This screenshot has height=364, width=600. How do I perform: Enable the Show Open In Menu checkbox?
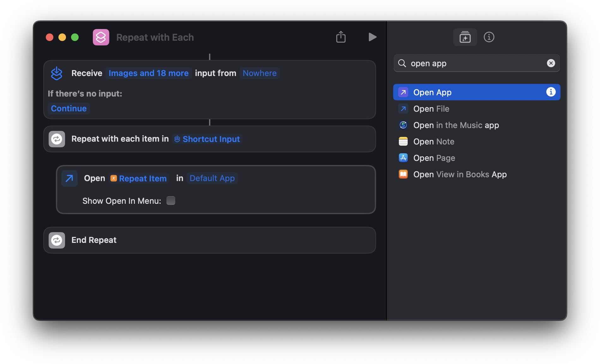[171, 201]
